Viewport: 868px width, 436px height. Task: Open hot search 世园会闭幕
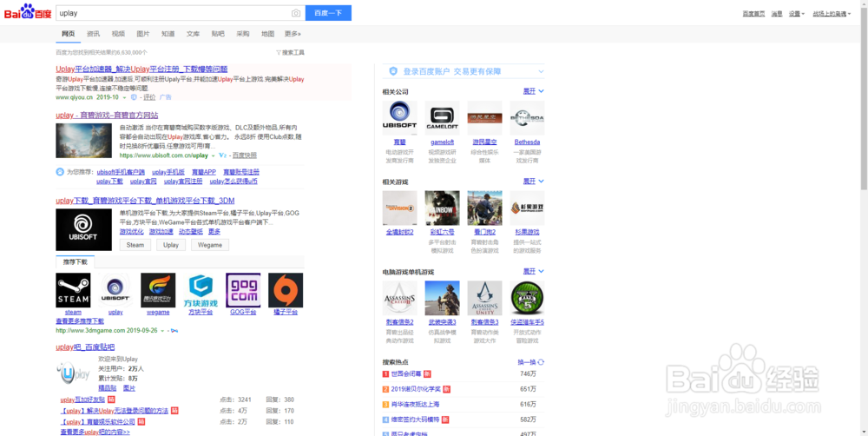(406, 374)
